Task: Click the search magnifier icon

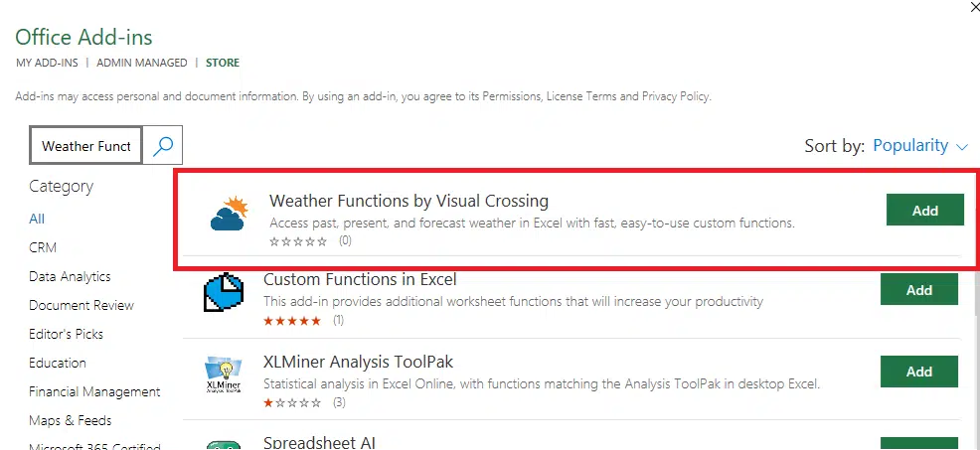Action: click(163, 146)
